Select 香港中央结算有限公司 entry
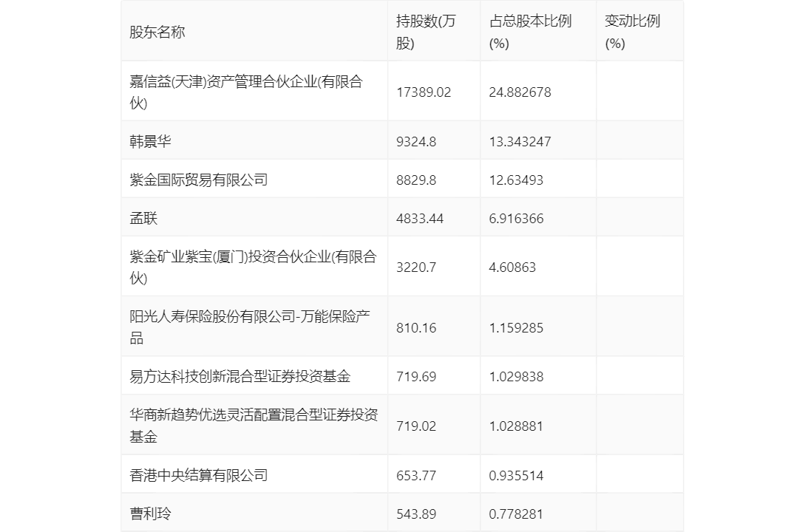This screenshot has width=805, height=532. click(x=198, y=475)
